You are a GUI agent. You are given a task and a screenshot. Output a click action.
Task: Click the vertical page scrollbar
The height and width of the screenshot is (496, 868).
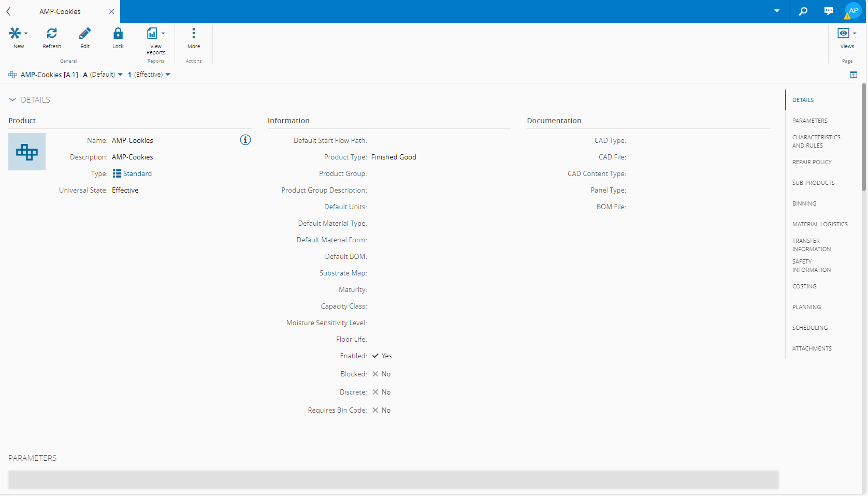pos(863,138)
